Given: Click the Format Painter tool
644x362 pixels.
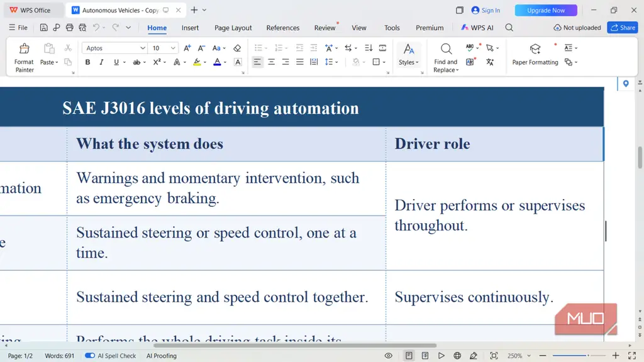Looking at the screenshot, I should coord(25,58).
